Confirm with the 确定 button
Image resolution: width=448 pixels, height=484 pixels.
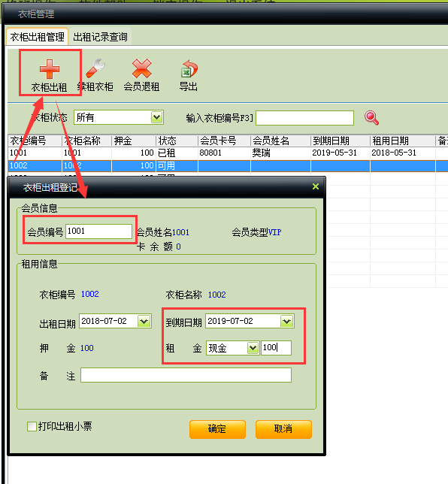pos(217,429)
